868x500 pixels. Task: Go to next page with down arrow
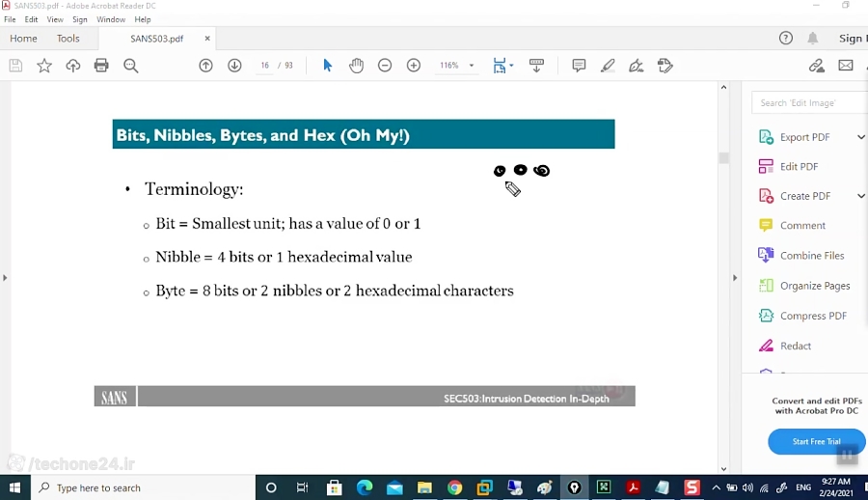click(x=234, y=66)
